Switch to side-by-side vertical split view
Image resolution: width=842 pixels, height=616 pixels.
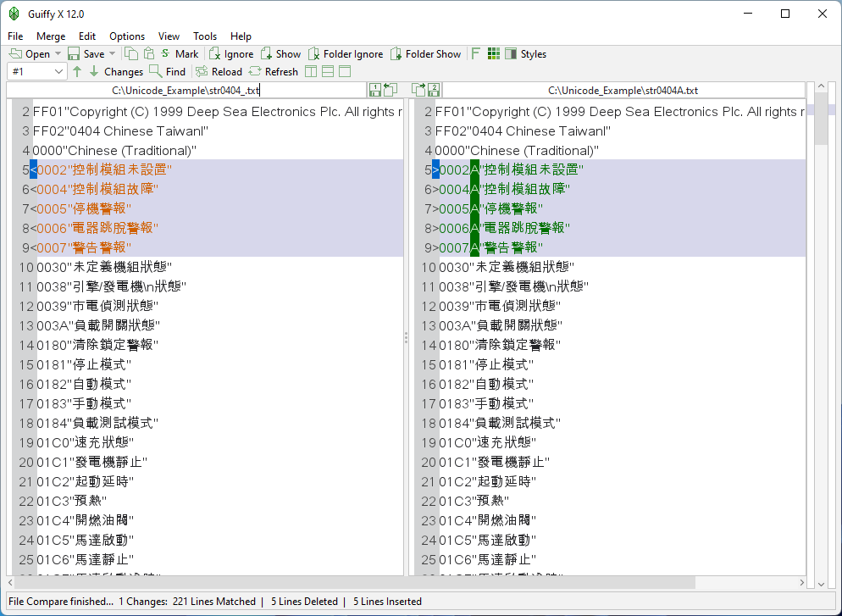311,72
